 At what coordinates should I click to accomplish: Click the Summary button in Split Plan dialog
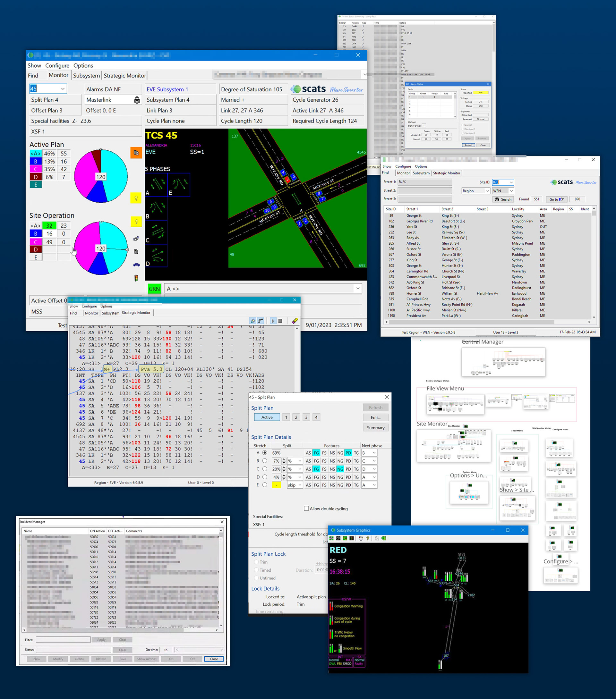pyautogui.click(x=375, y=428)
